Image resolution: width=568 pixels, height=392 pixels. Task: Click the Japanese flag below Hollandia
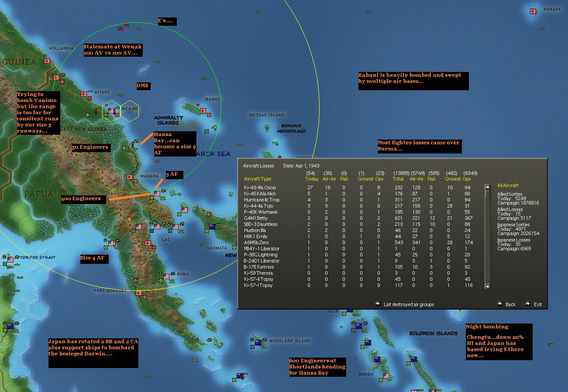[x=47, y=61]
